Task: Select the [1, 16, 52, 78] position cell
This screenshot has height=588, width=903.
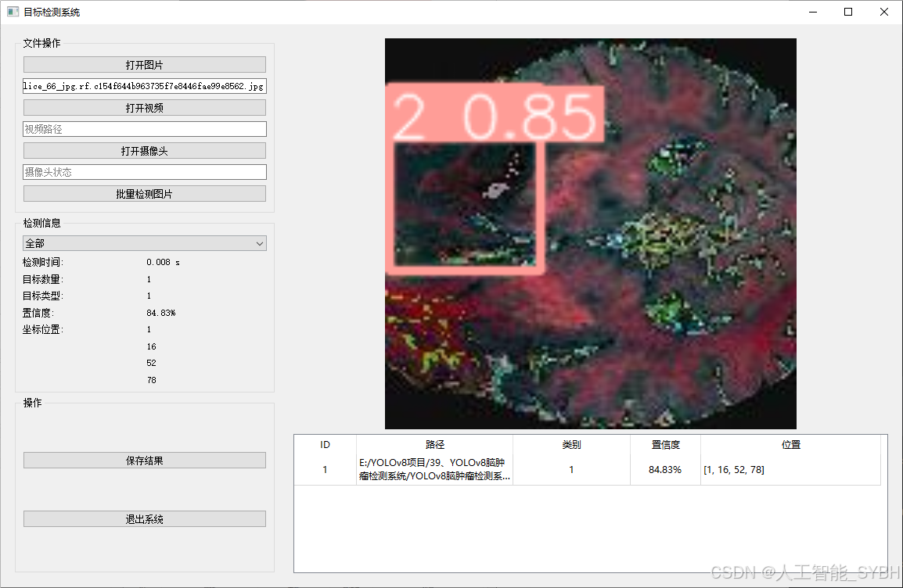Action: coord(790,469)
